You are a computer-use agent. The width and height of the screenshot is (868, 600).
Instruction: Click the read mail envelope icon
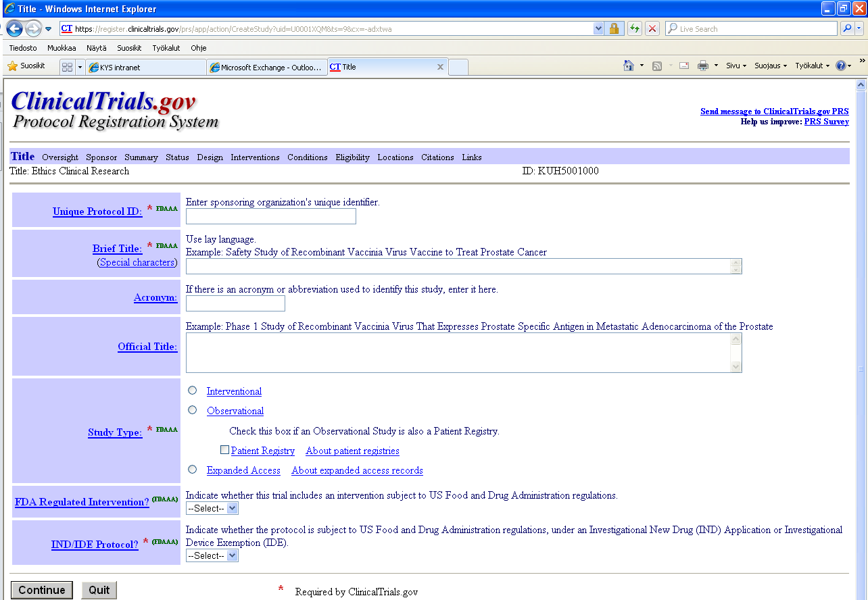tap(684, 66)
